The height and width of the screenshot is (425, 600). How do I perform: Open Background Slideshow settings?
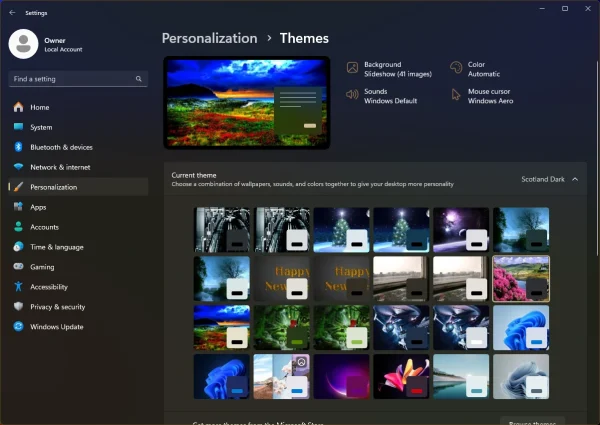(x=390, y=69)
